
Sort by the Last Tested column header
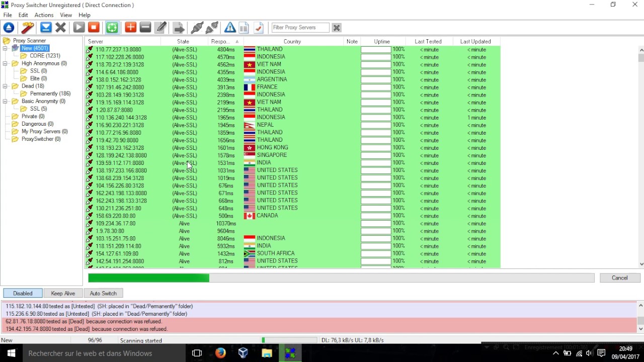click(428, 41)
